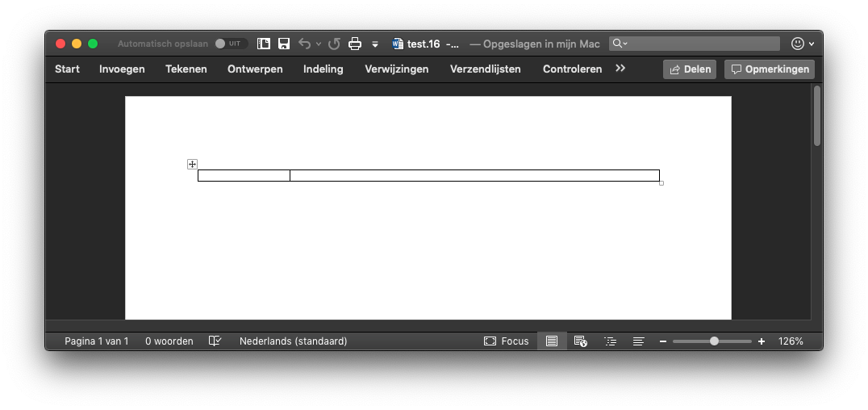This screenshot has height=410, width=868.
Task: Open the Ontwerpen tab
Action: click(x=255, y=69)
